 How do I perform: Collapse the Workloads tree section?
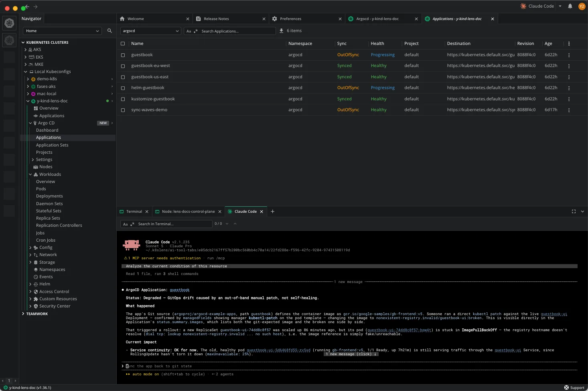(30, 175)
